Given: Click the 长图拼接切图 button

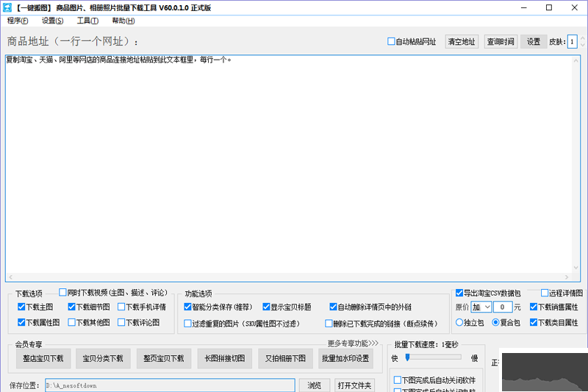Looking at the screenshot, I should tap(225, 359).
